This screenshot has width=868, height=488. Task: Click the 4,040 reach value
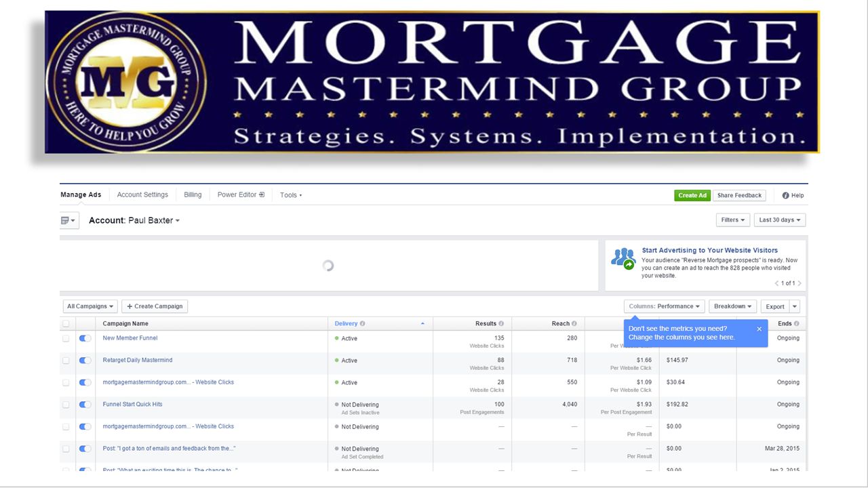click(569, 405)
